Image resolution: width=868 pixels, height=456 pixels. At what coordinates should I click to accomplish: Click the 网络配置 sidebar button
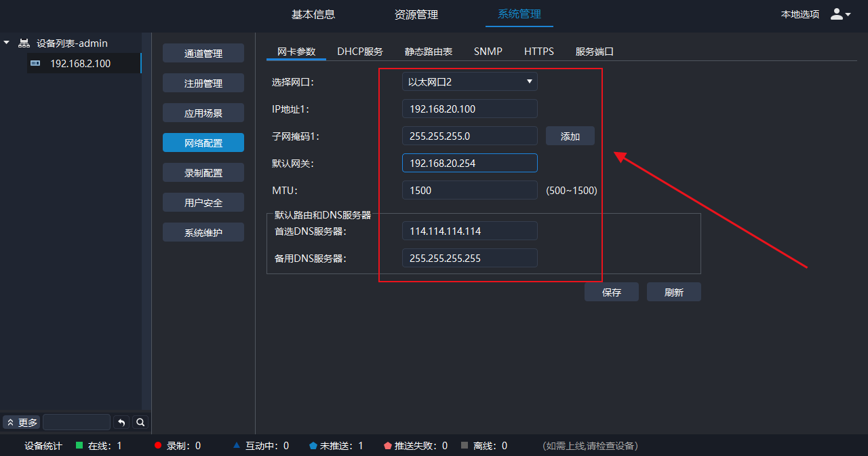click(203, 142)
